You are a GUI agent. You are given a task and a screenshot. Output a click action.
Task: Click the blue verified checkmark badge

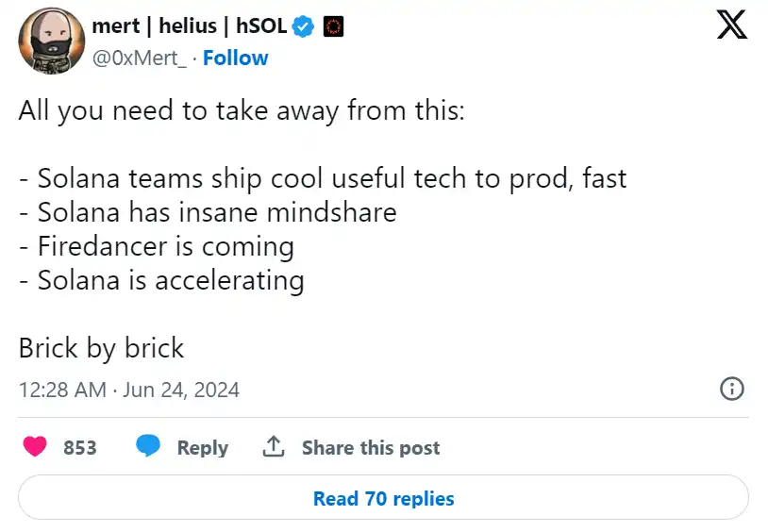[x=303, y=26]
